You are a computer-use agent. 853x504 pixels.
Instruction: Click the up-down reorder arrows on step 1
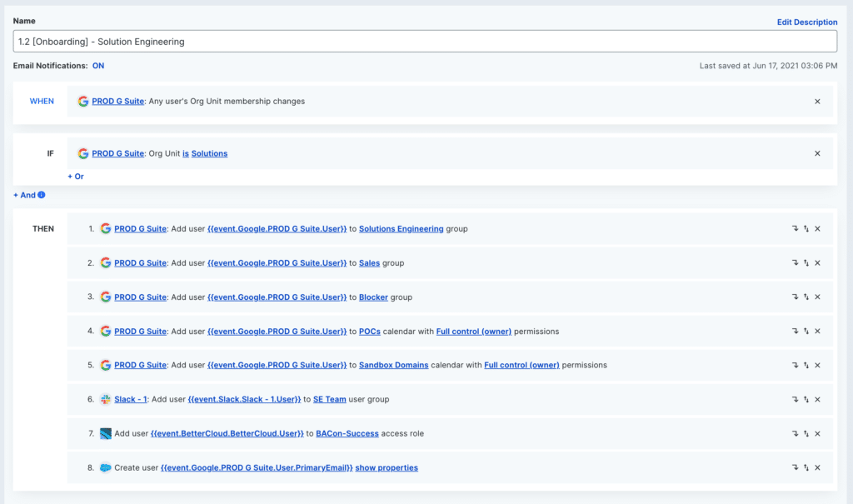(806, 228)
